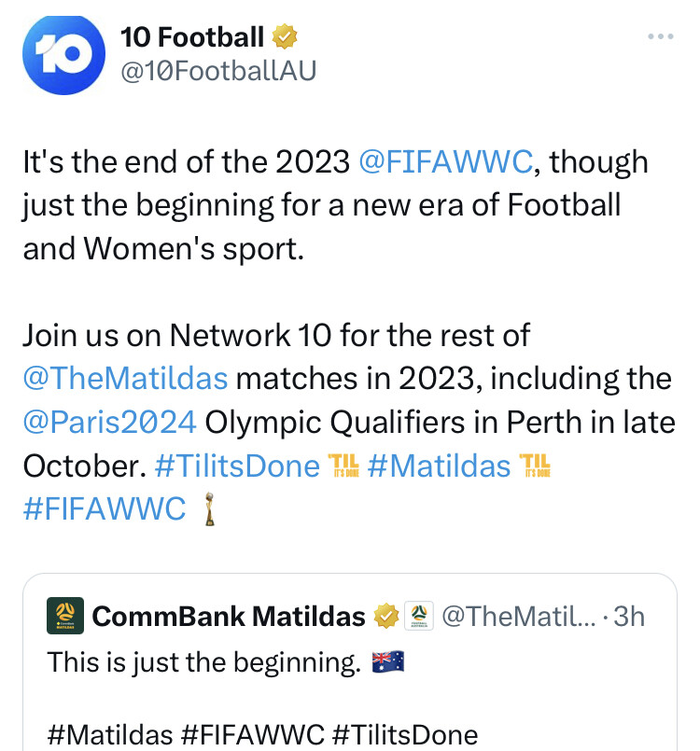Open the @Paris2024 mention

tap(109, 422)
